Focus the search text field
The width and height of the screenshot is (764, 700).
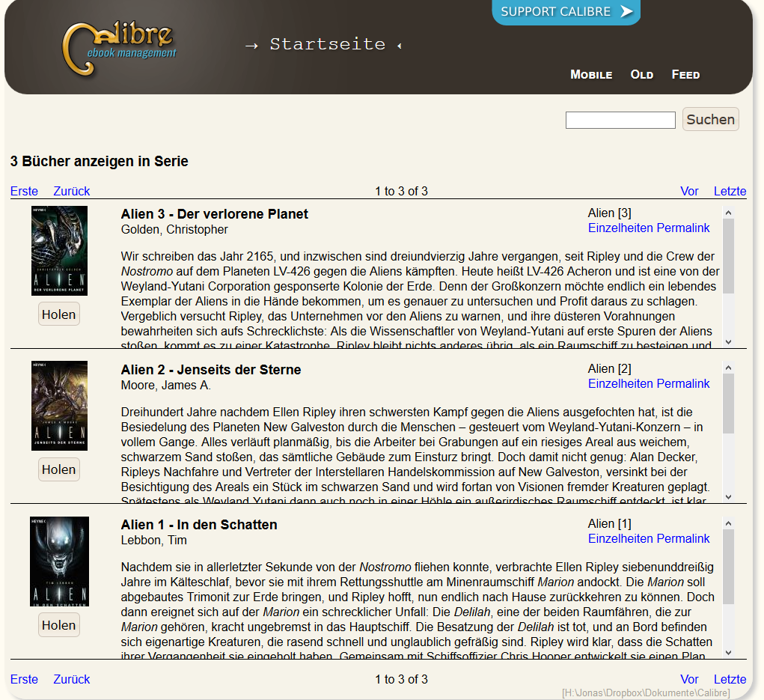(x=620, y=120)
